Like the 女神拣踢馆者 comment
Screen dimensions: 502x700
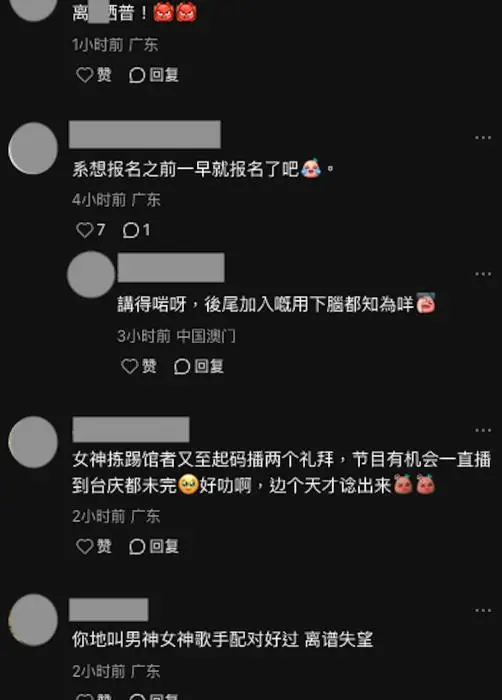[94, 546]
